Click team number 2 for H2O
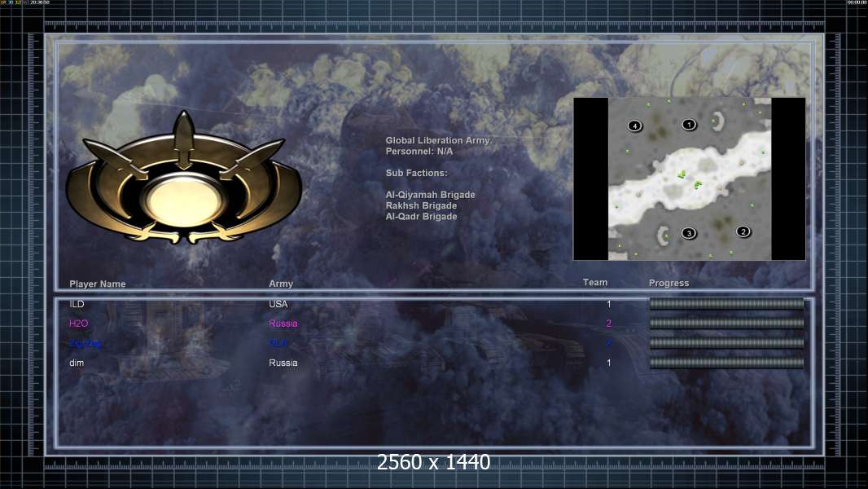The image size is (868, 489). tap(608, 324)
